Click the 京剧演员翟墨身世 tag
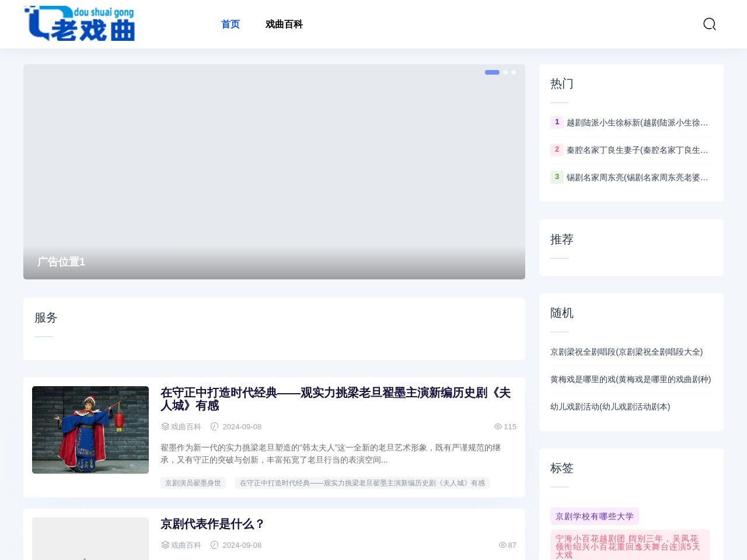This screenshot has width=747, height=560. point(193,483)
